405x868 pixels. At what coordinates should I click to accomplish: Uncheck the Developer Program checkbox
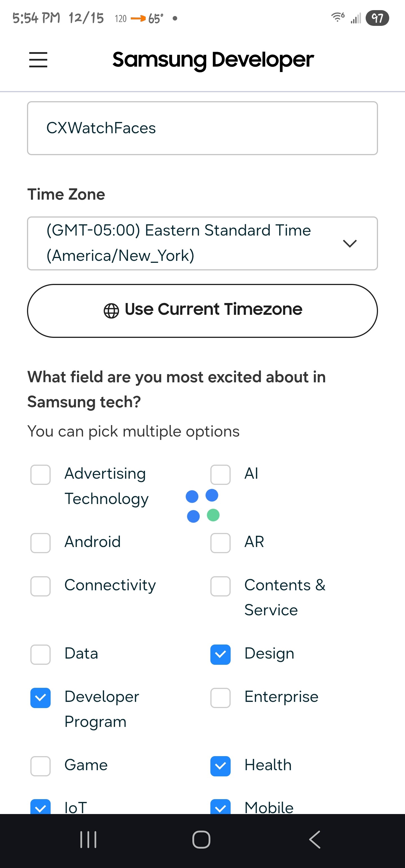point(40,697)
